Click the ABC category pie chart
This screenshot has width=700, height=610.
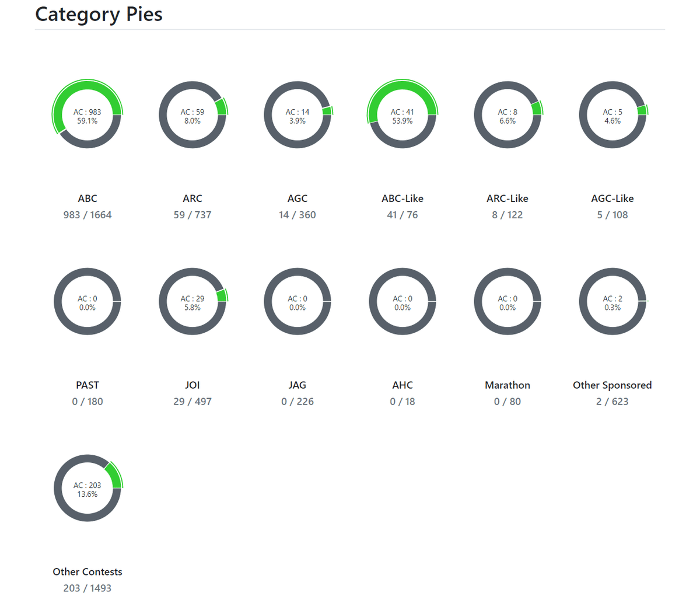click(x=87, y=115)
